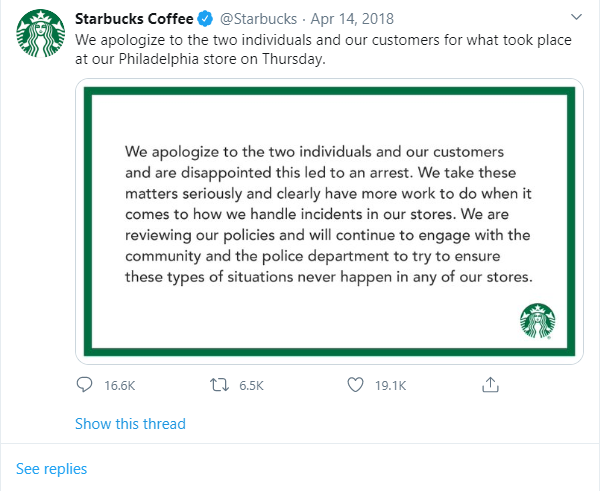601x491 pixels.
Task: Click the tweet text about Philadelphia store
Action: 323,49
